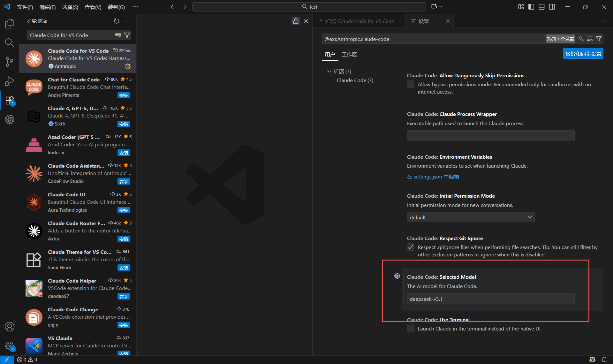Click the ChatGPT icon in activity bar
The width and height of the screenshot is (613, 364).
pos(10,119)
